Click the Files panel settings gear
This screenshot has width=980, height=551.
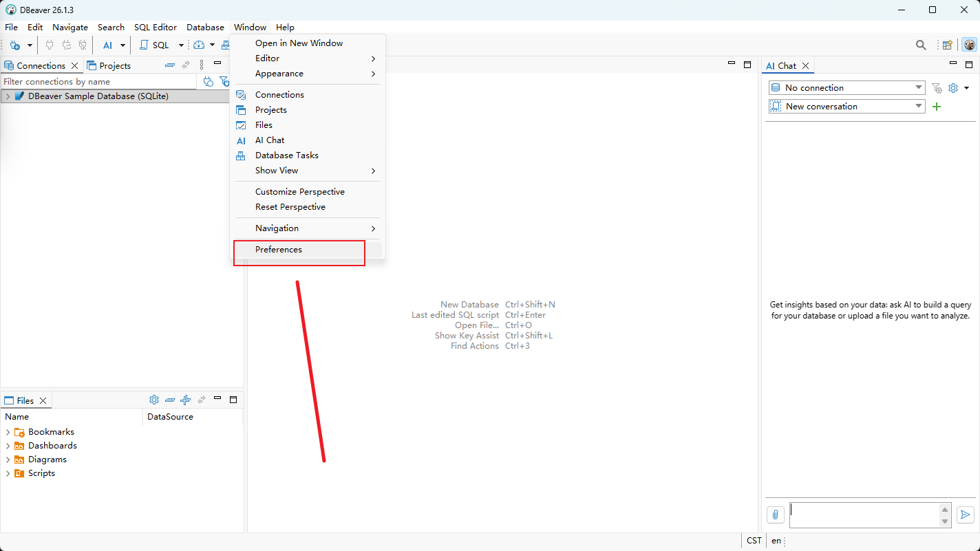pos(154,400)
